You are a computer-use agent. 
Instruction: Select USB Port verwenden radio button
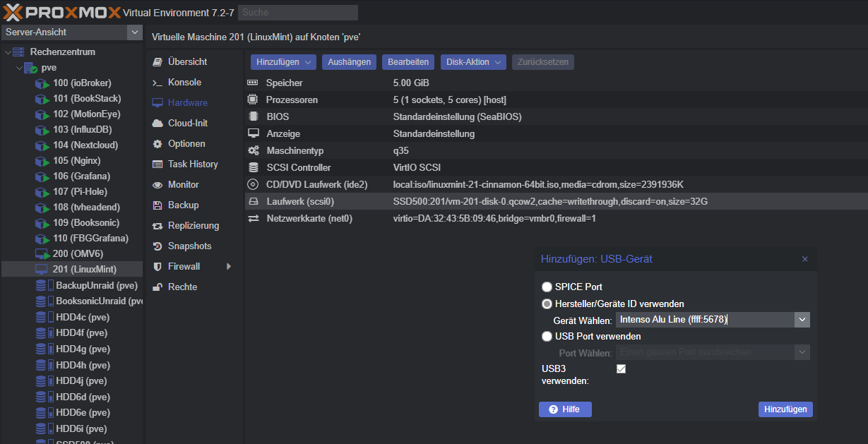547,337
